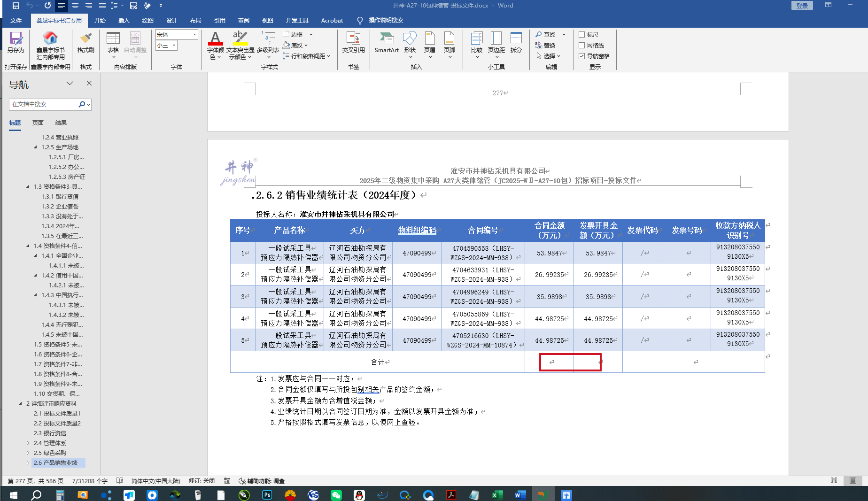Click the 替换 replace tool

click(x=545, y=46)
